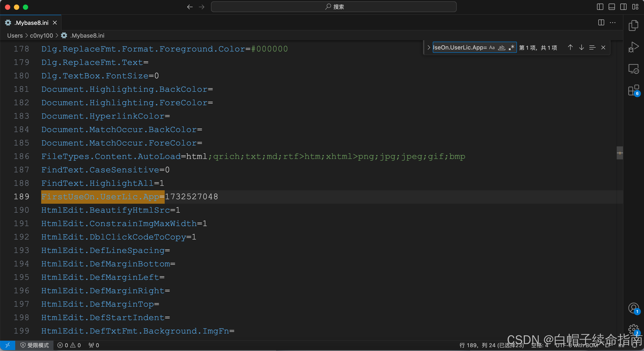Open the Remote Explorer view
Screen dimensions: 644x351
(x=633, y=68)
